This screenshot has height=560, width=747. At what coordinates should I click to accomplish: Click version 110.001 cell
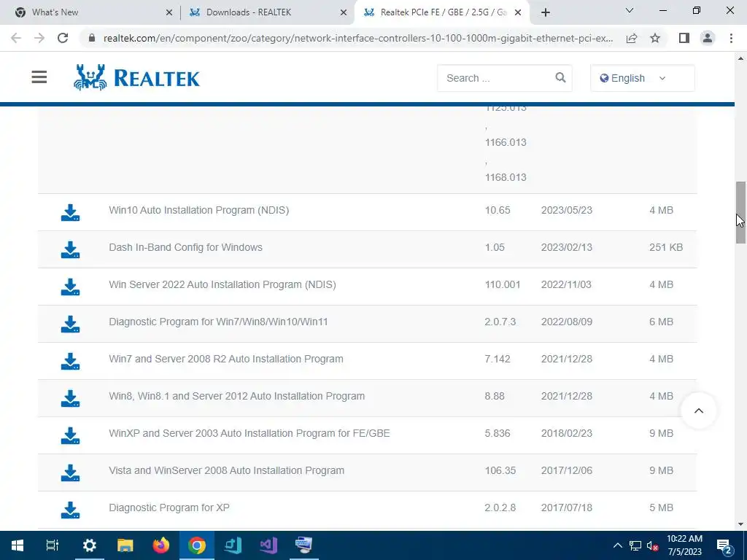coord(502,284)
